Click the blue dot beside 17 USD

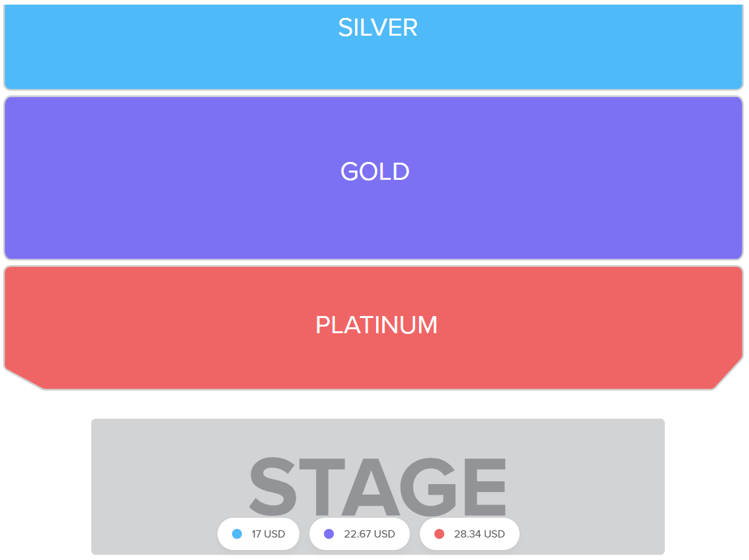pos(237,534)
